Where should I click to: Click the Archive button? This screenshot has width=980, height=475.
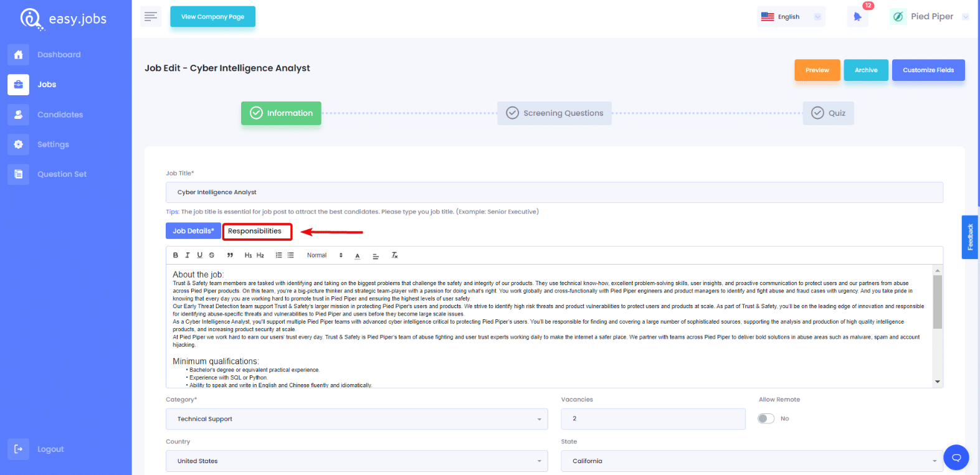coord(866,70)
